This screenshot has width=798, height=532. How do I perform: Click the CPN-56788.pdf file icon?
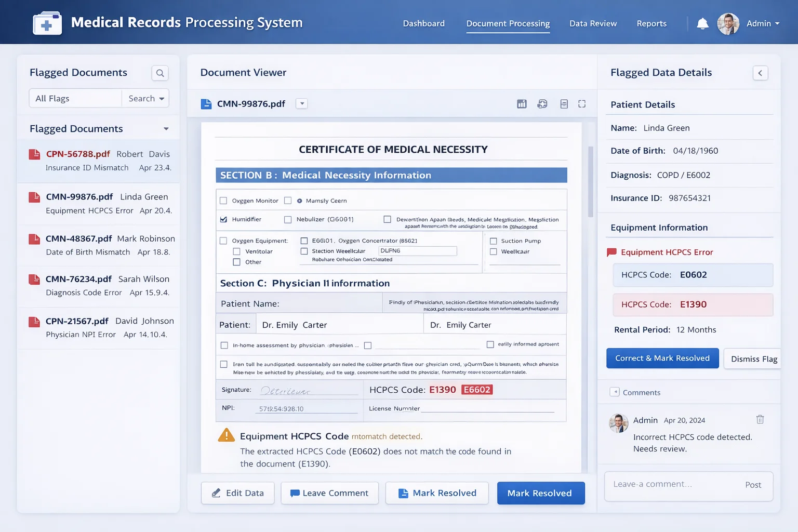[34, 154]
